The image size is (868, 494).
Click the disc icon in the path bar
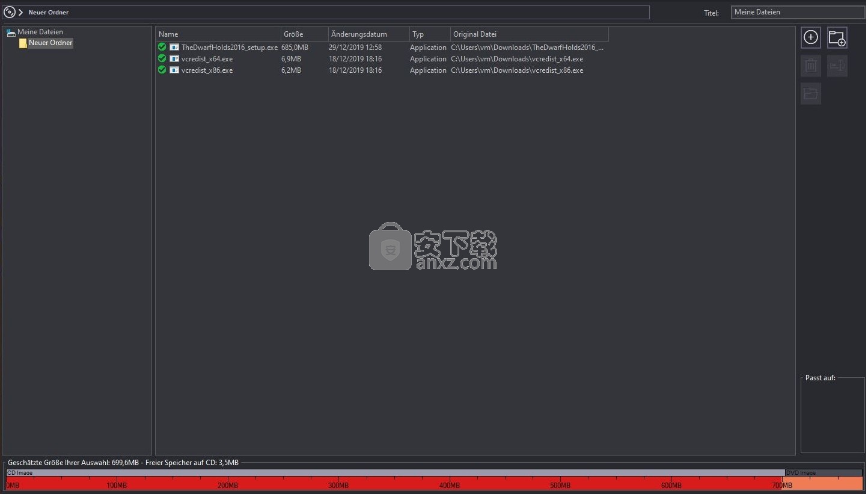point(9,12)
